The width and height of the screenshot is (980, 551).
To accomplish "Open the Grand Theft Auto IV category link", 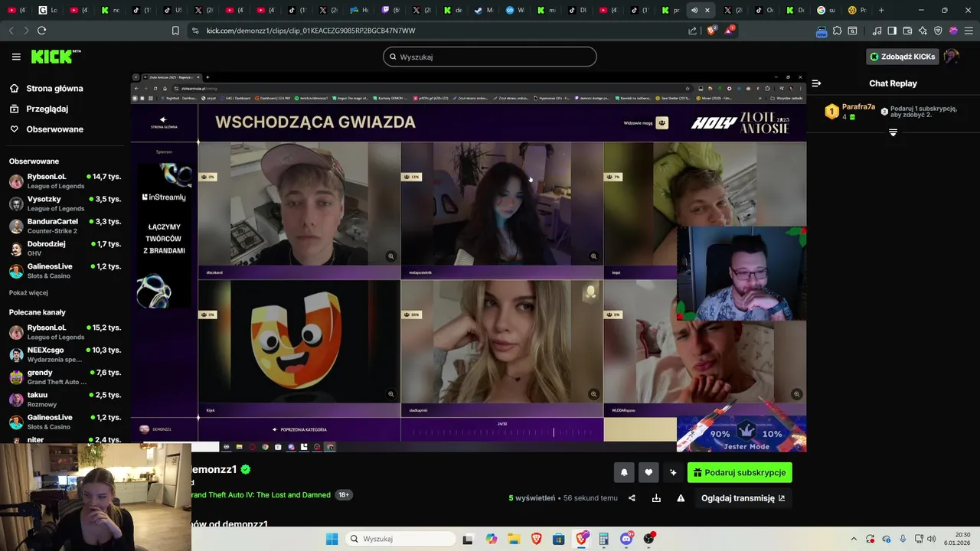I will coord(261,495).
